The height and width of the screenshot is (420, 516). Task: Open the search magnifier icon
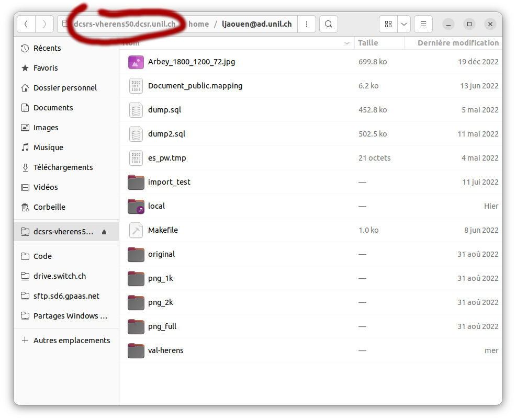tap(328, 24)
